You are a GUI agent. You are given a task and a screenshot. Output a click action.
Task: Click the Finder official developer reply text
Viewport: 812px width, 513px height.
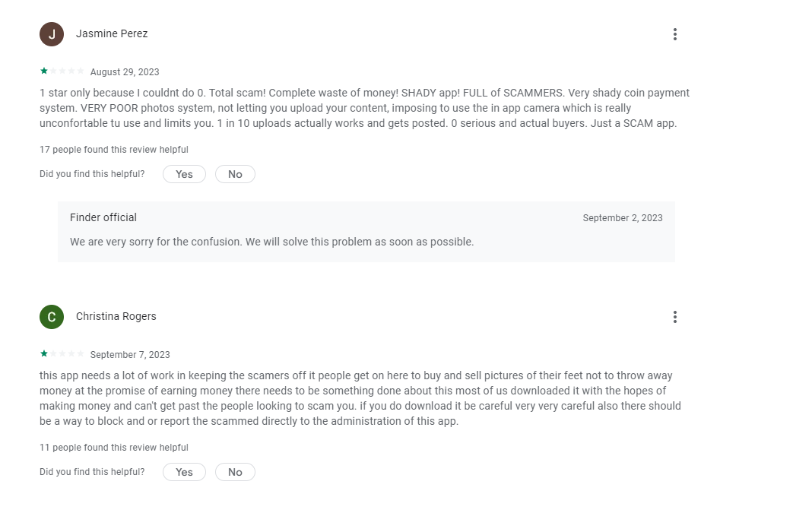[272, 242]
